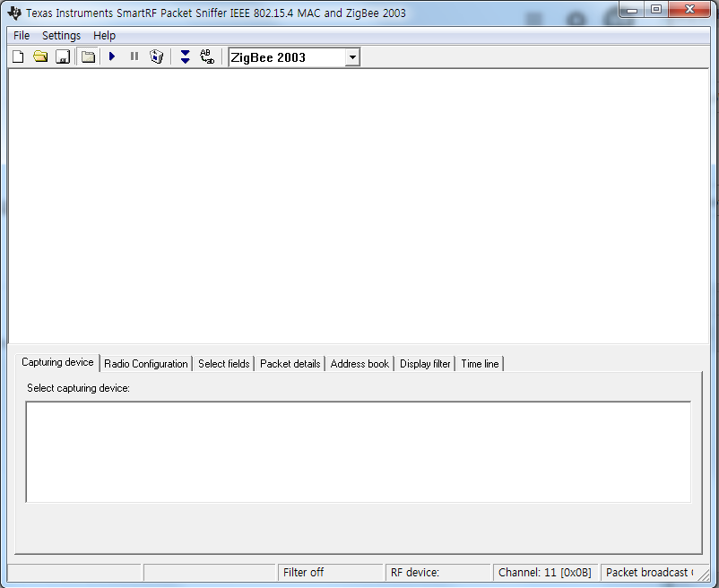Open a capture file with folder icon
Image resolution: width=719 pixels, height=588 pixels.
click(x=41, y=56)
